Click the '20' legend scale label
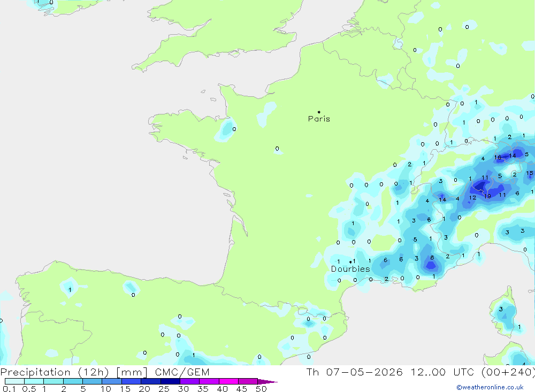The image size is (535, 392). [x=144, y=389]
